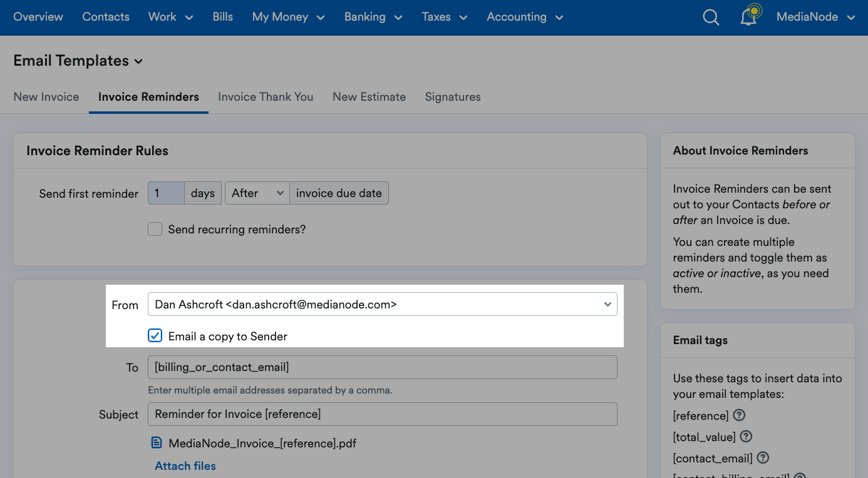Click the Subject input field
Image resolution: width=868 pixels, height=478 pixels.
[x=383, y=414]
